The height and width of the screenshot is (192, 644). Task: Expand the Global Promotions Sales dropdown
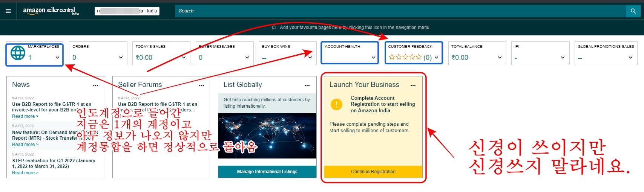(x=630, y=58)
